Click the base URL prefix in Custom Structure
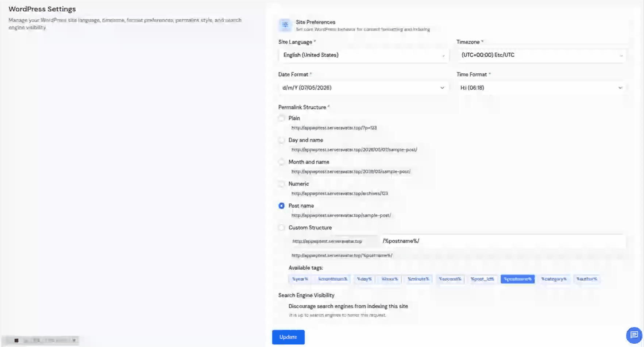 pos(327,241)
